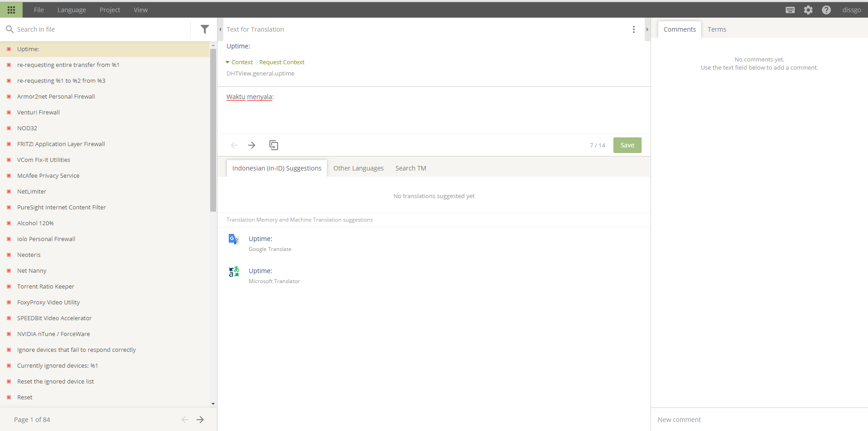This screenshot has height=431, width=868.
Task: Click the search magnifier icon
Action: 9,29
